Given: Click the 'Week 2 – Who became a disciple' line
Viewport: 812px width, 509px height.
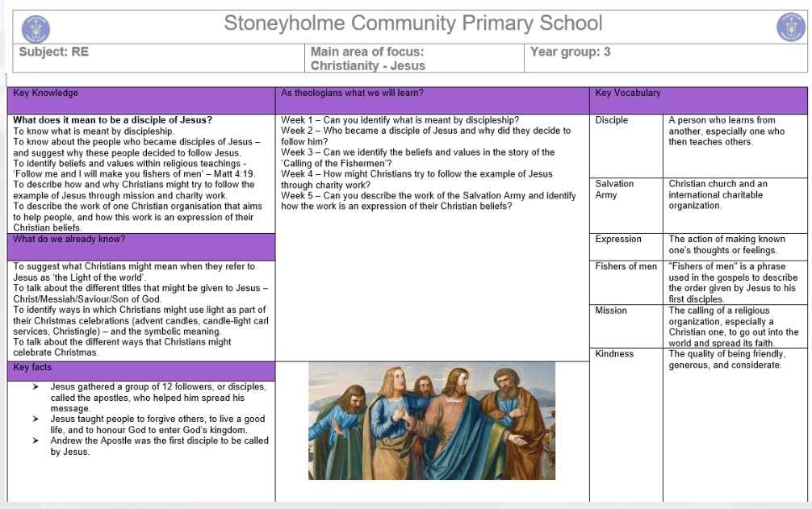Looking at the screenshot, I should [x=425, y=136].
